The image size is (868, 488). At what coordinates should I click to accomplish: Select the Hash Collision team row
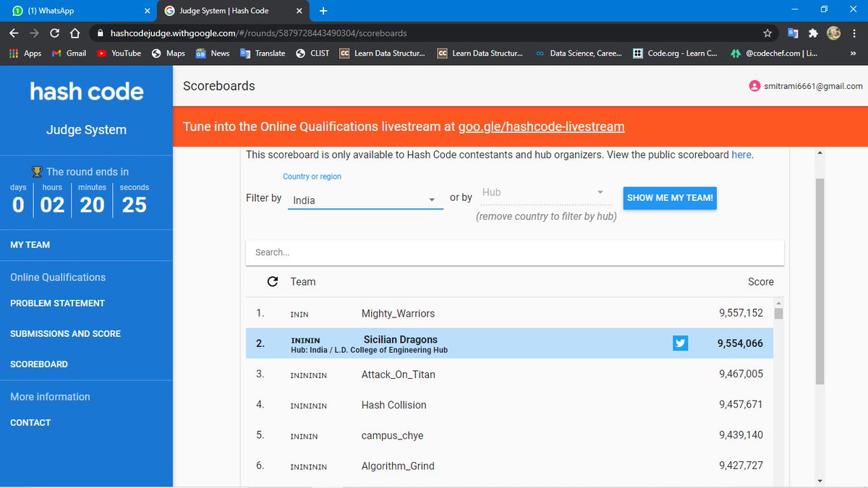[510, 405]
